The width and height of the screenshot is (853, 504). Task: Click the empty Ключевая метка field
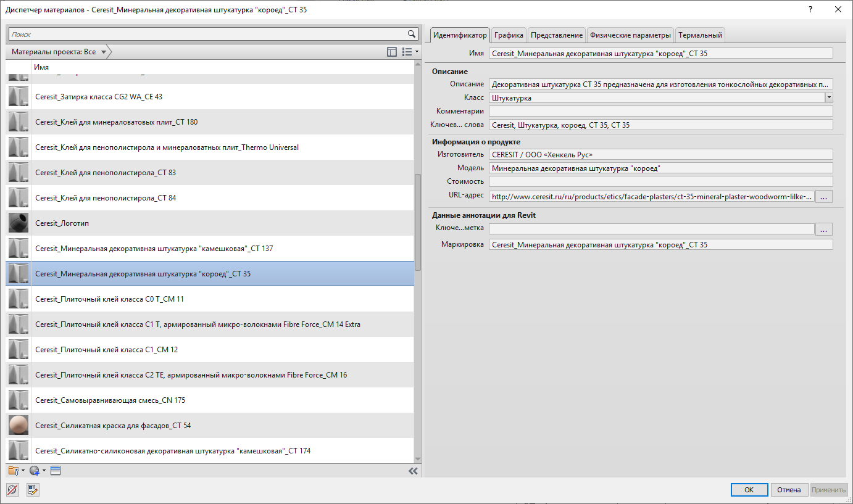[651, 229]
